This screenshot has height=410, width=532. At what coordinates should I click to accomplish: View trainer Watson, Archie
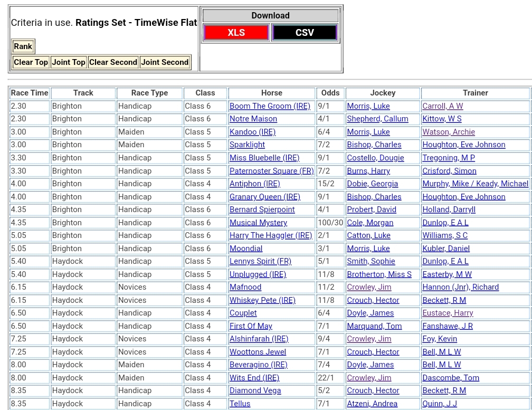pyautogui.click(x=448, y=132)
